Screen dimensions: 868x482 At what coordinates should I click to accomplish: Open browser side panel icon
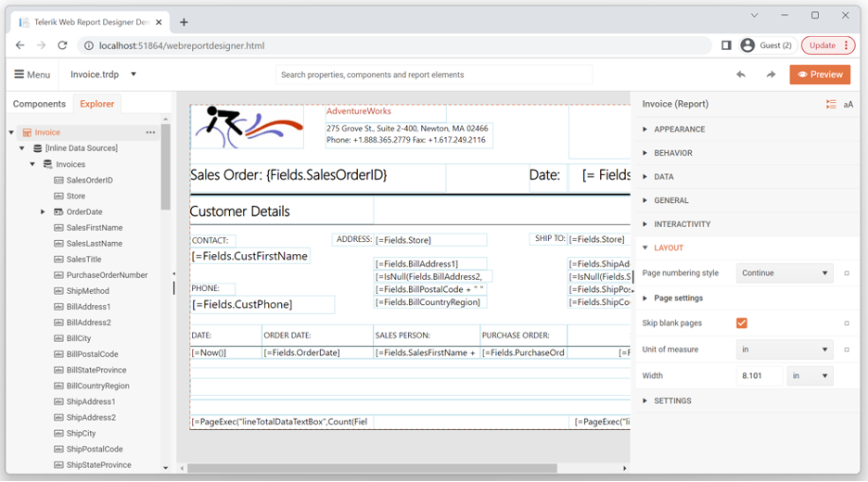tap(726, 45)
